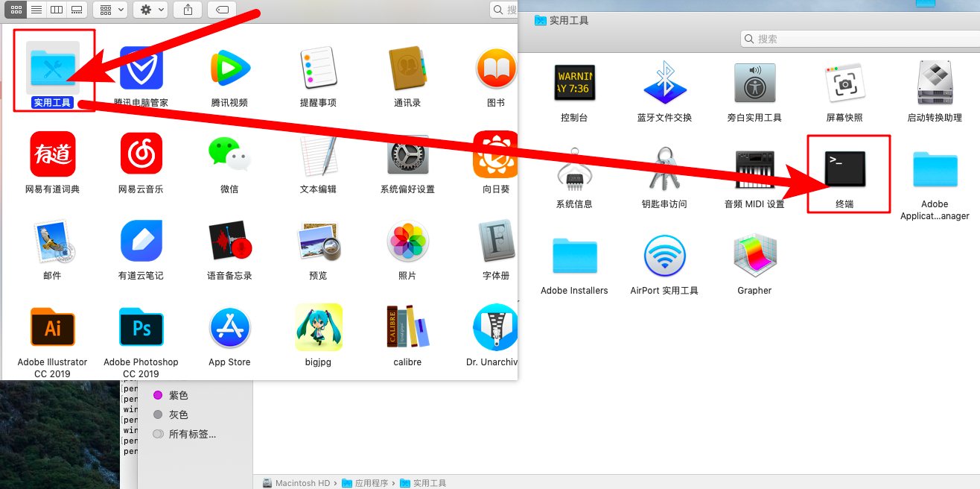The width and height of the screenshot is (980, 489).
Task: Open 向日葵 app icon
Action: coord(496,154)
